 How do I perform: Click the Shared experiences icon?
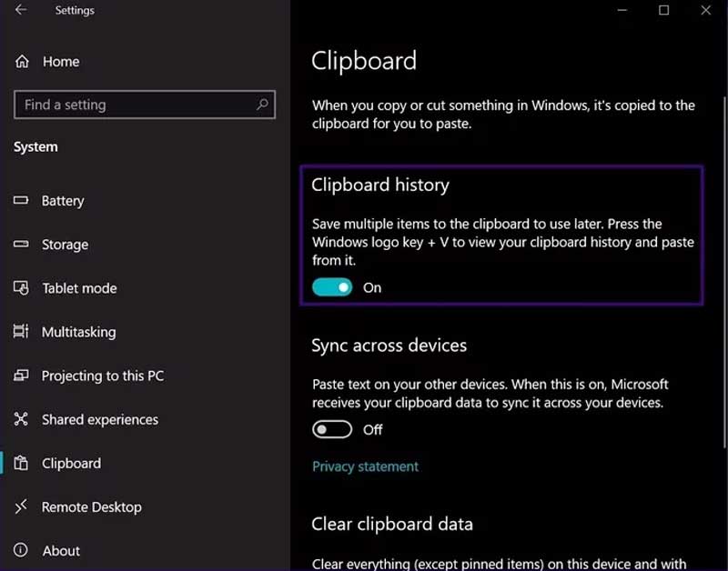click(x=21, y=419)
